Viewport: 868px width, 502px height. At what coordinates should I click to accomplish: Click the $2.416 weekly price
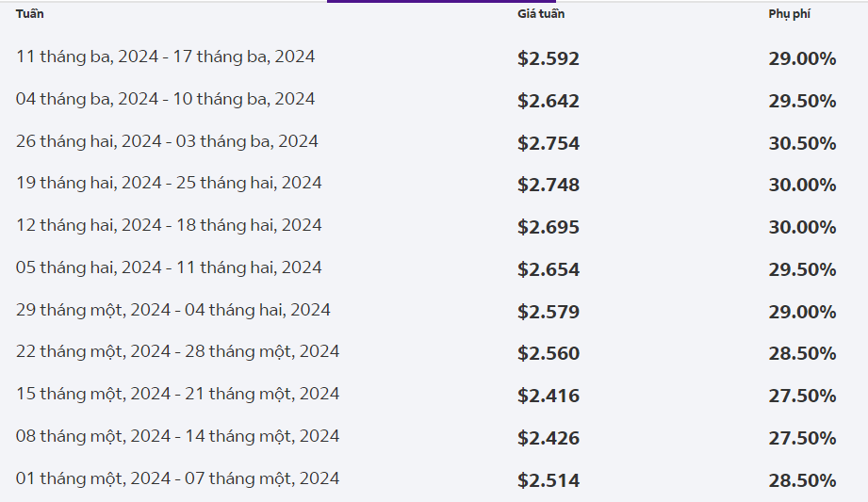[x=549, y=396]
